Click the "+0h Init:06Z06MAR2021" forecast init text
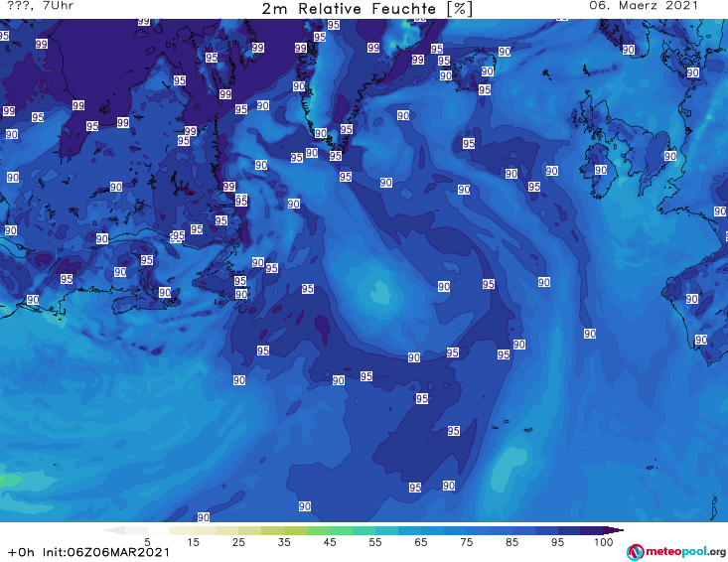 [x=88, y=552]
